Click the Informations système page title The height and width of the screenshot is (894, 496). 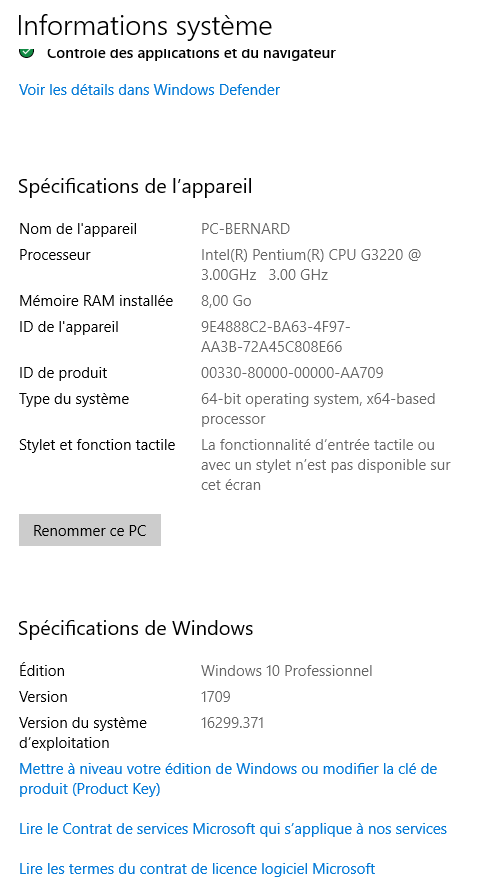145,26
